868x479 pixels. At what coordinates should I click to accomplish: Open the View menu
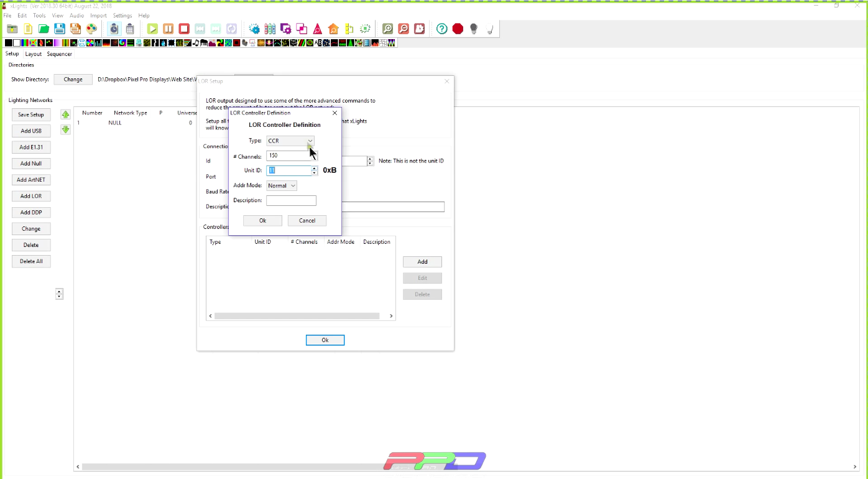coord(58,16)
